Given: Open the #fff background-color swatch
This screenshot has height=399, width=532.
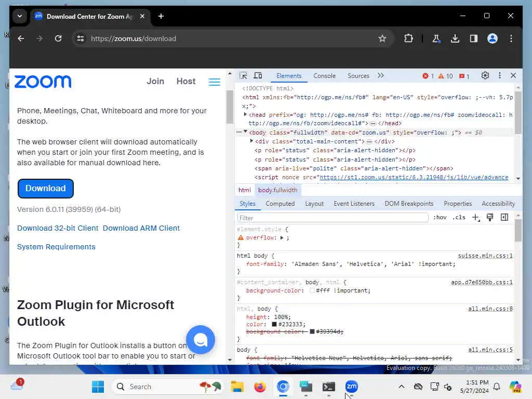Looking at the screenshot, I should 312,291.
